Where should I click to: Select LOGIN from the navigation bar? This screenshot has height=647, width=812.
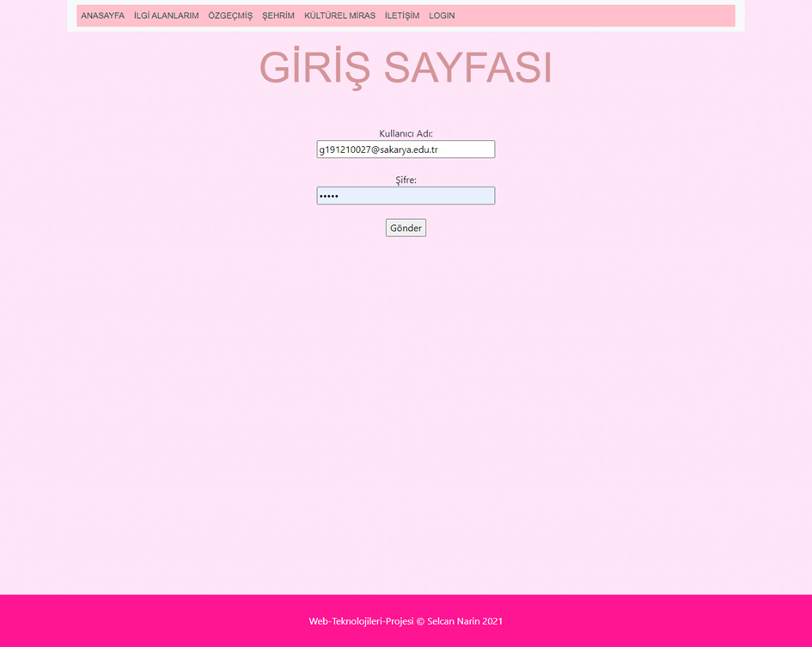tap(441, 15)
